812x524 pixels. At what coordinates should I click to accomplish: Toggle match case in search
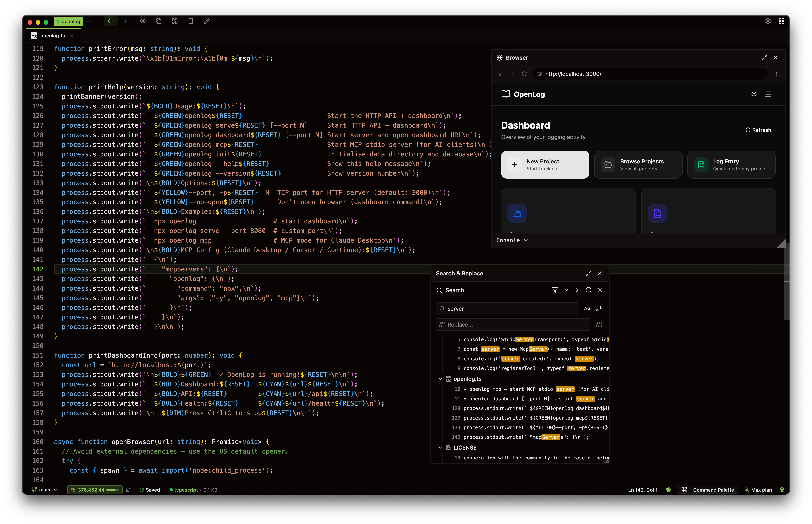[x=587, y=309]
